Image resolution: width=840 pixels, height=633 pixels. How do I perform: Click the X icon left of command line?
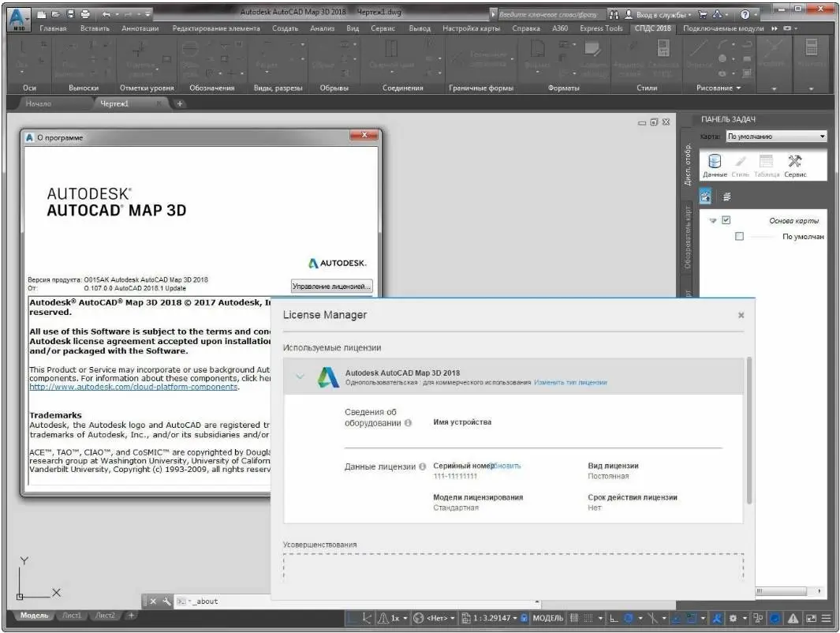(153, 601)
